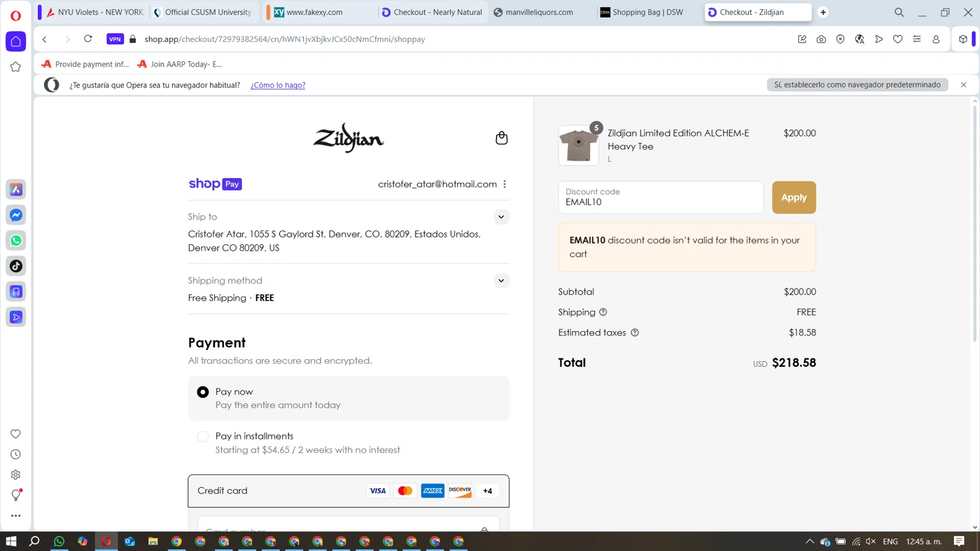Screen dimensions: 980x551
Task: Expand the Ship to section chevron
Action: click(x=501, y=217)
